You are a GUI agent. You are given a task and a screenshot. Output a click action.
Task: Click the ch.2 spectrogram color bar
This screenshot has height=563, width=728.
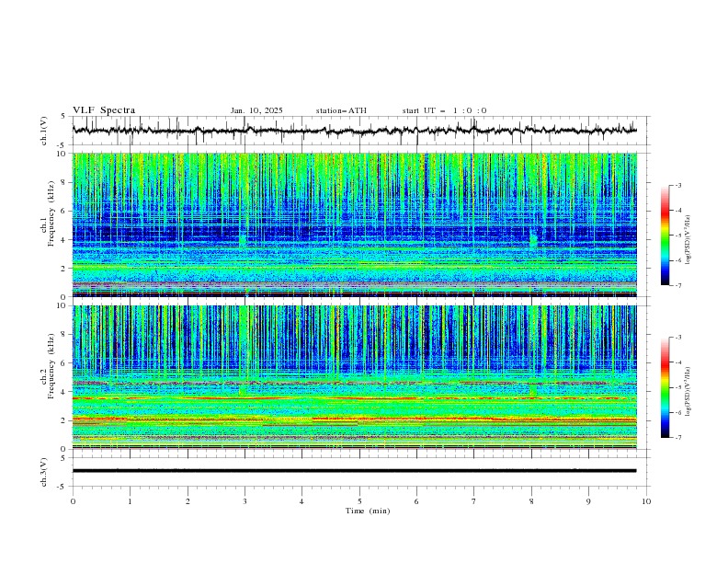(665, 387)
